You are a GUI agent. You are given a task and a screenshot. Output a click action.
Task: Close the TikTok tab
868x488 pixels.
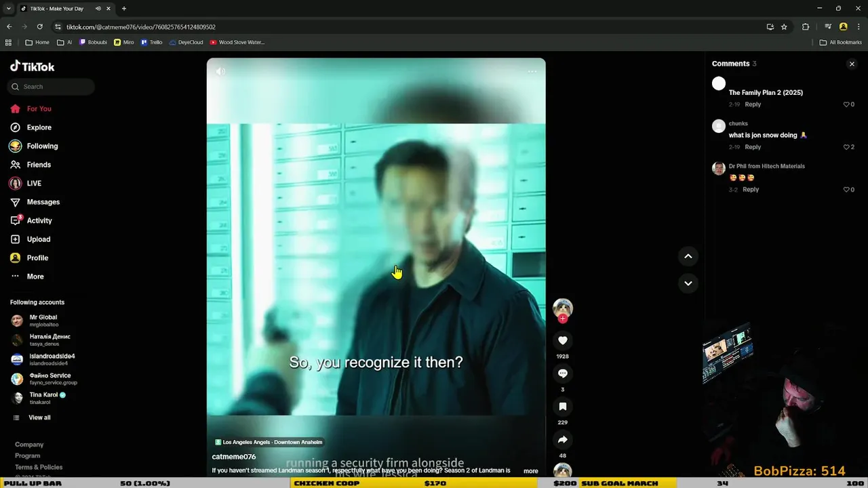click(108, 9)
